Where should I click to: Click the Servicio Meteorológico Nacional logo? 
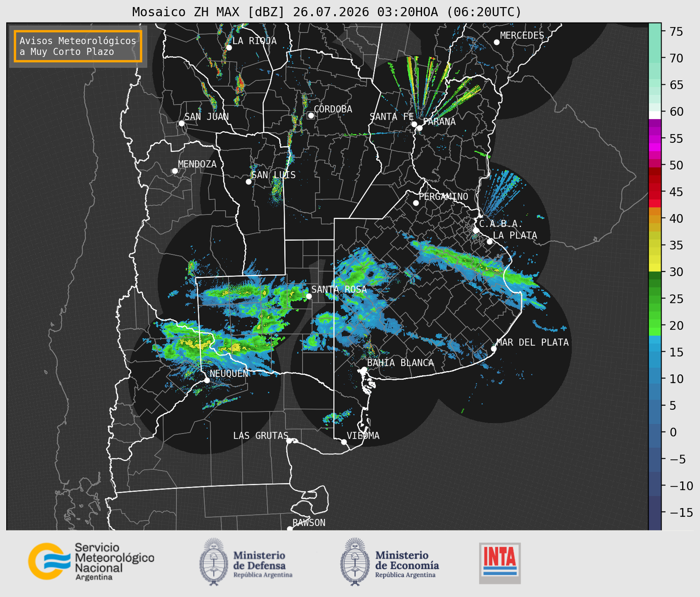tap(91, 561)
